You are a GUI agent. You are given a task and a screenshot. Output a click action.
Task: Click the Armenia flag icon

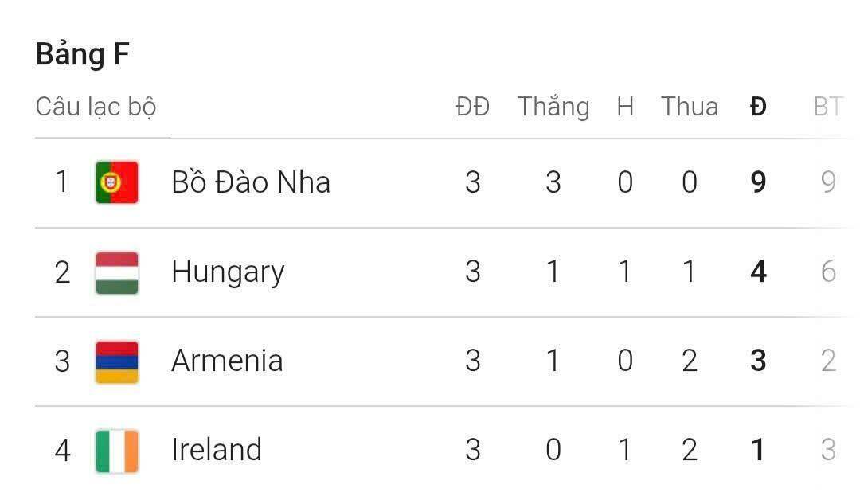point(117,361)
